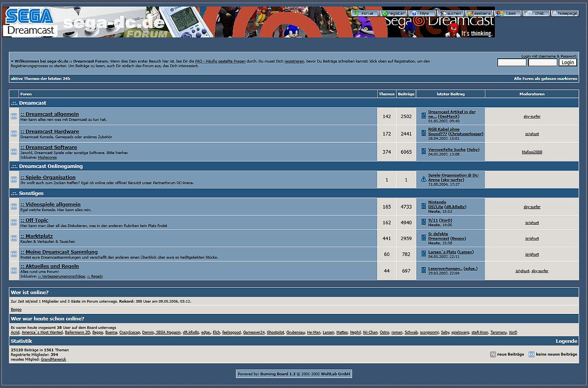The height and width of the screenshot is (388, 588).
Task: Click the status icon beside Aktuelles und Regeln
Action: [14, 271]
